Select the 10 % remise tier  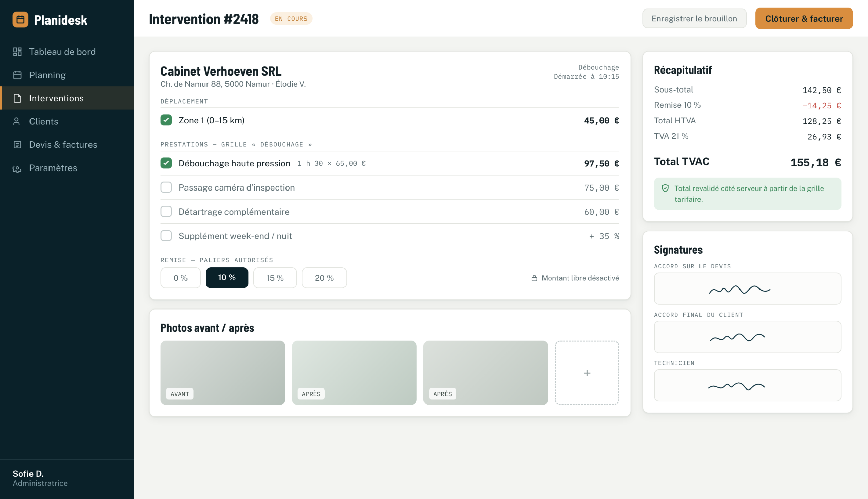click(227, 278)
